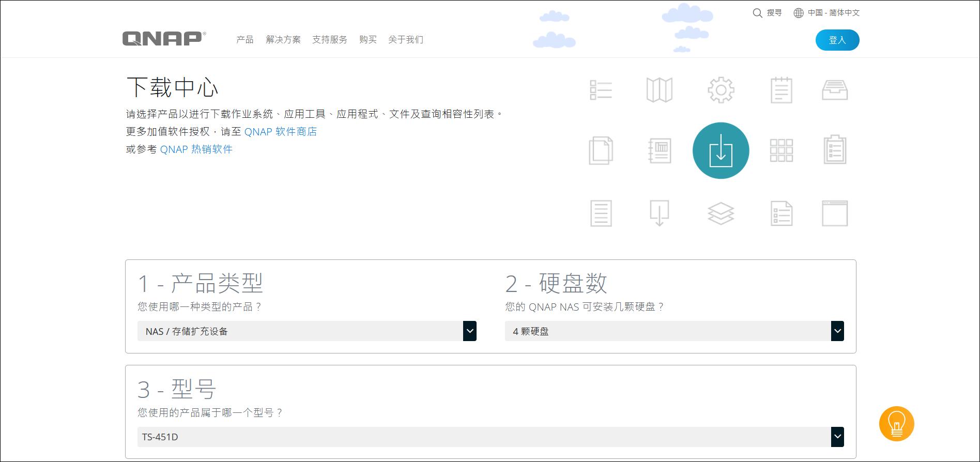The height and width of the screenshot is (462, 980).
Task: Open the product type dropdown NAS / 存储扩充设备
Action: [x=307, y=331]
